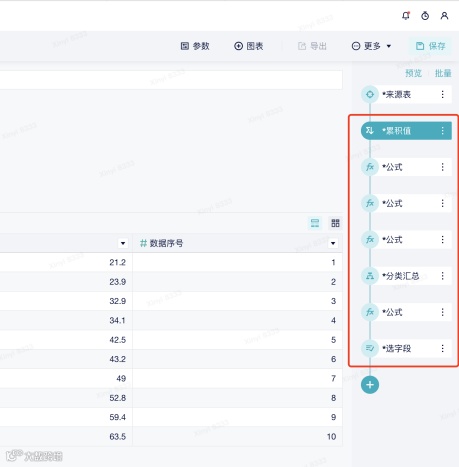The height and width of the screenshot is (467, 459).
Task: Select 数据序号 cell with value 10
Action: [x=237, y=437]
